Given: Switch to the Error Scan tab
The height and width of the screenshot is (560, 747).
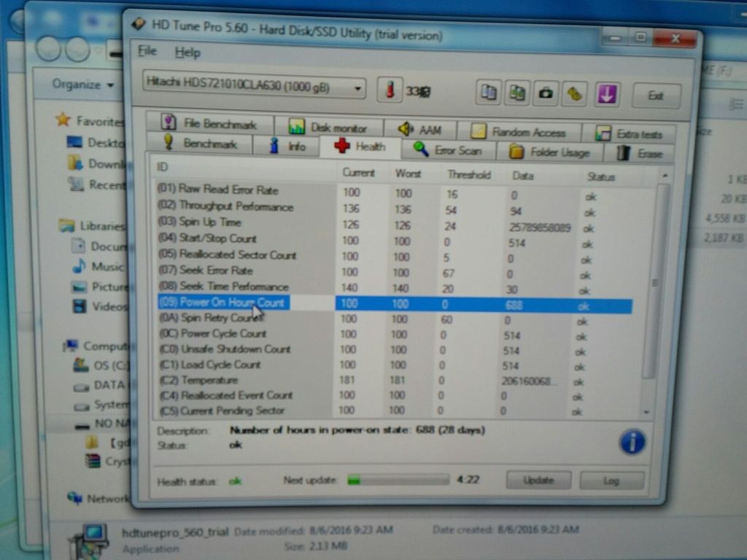Looking at the screenshot, I should point(448,149).
